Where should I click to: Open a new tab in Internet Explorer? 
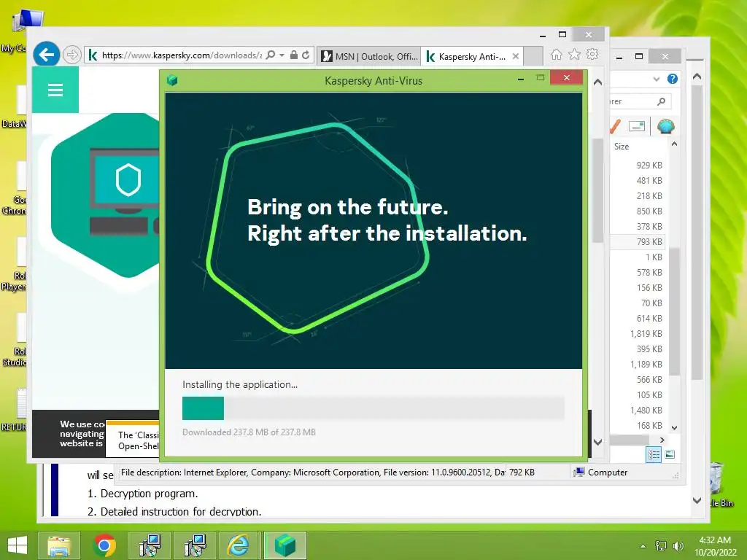[x=533, y=56]
